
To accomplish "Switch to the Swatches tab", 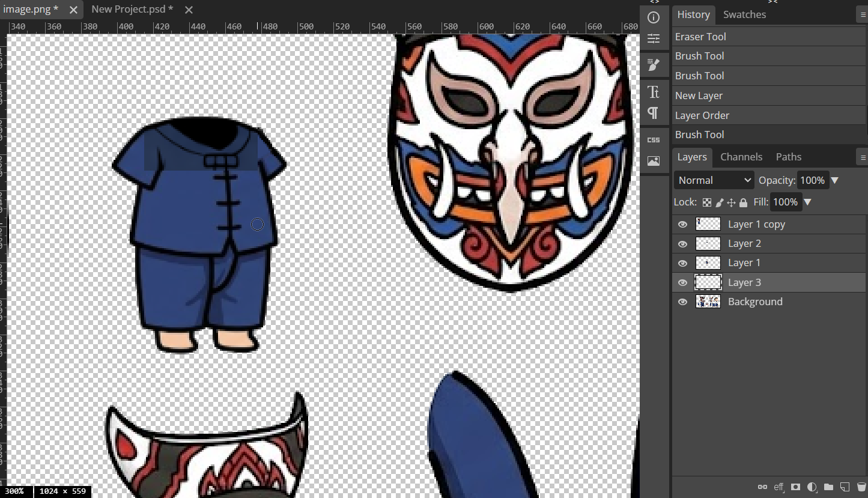I will coord(744,14).
